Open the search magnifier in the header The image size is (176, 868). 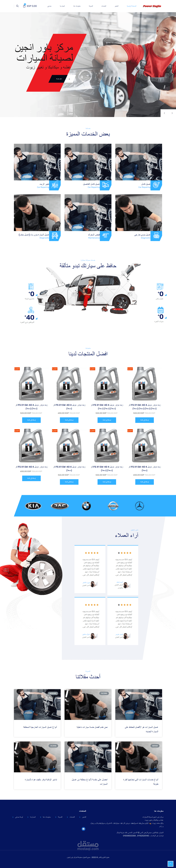(17, 6)
